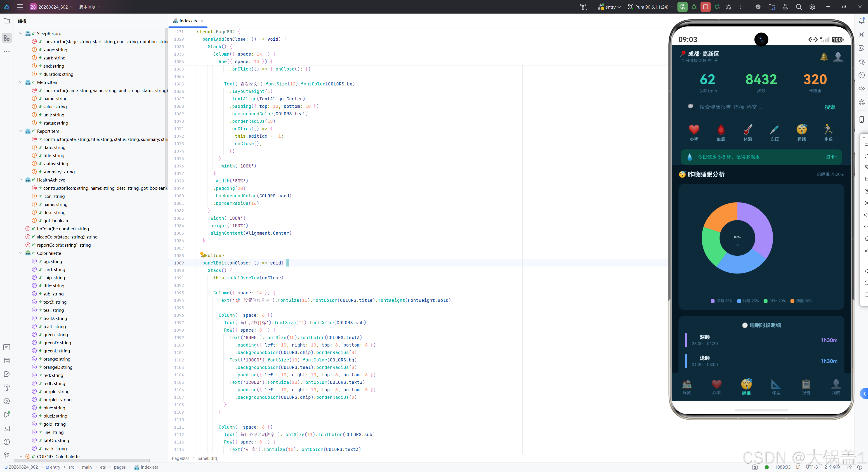The image size is (868, 472).
Task: Click the more tool windows ellipsis
Action: coord(7,52)
